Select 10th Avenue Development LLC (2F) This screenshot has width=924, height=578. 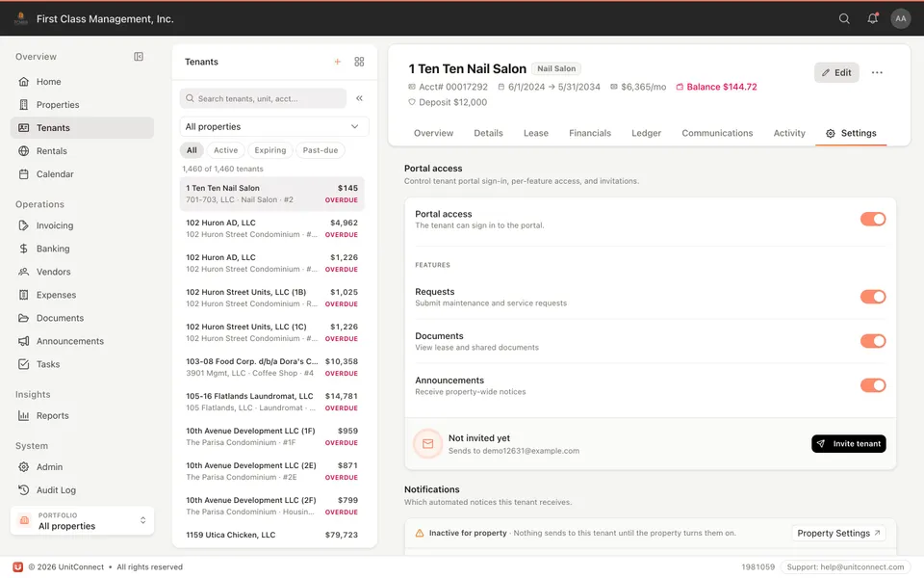tap(271, 506)
